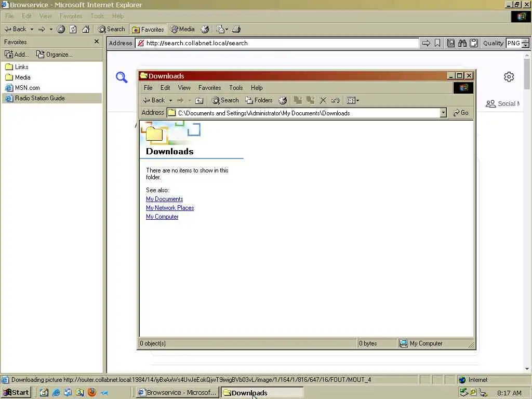Click the clipboard icon in Browservice bar
The width and height of the screenshot is (532, 399).
[x=474, y=43]
